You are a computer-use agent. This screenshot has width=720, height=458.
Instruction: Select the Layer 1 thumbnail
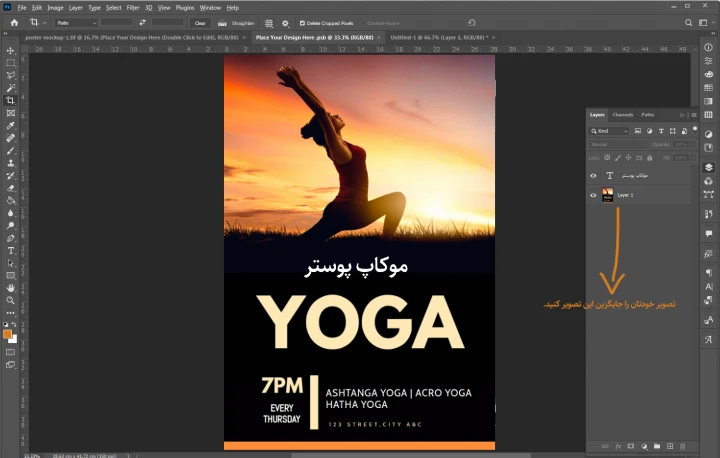pos(608,195)
